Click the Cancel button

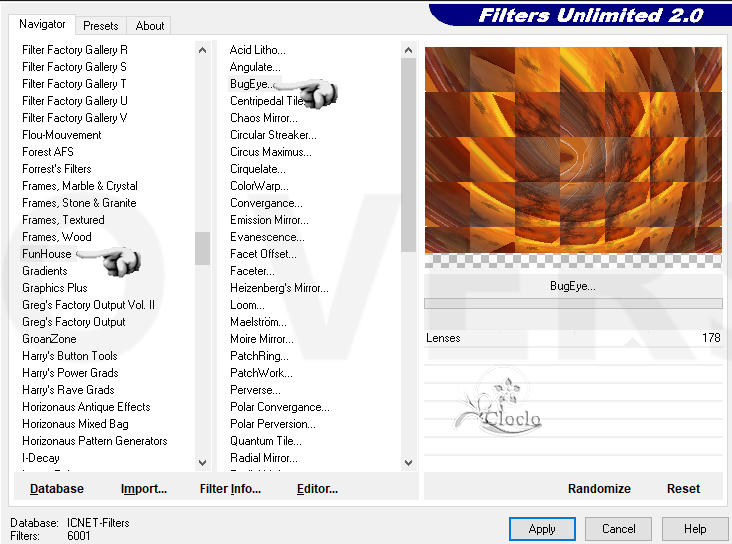[619, 529]
